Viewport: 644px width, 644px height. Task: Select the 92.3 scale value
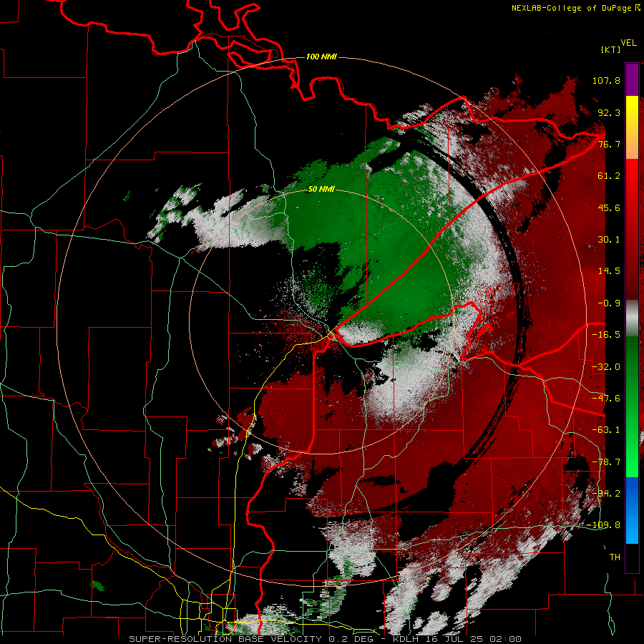(x=609, y=112)
